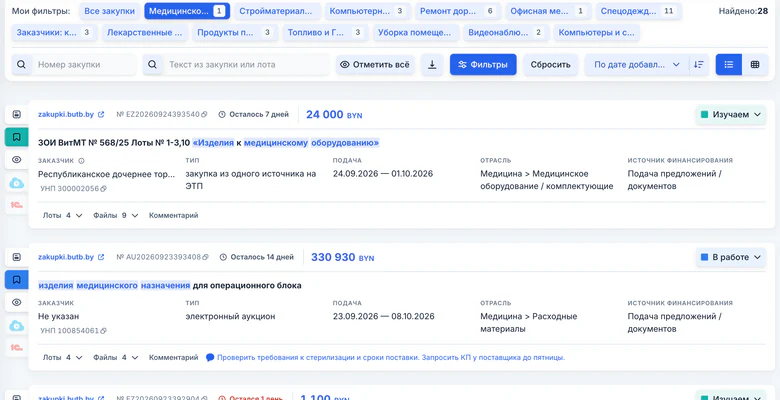780x400 pixels.
Task: Open zakupki.butb.by link on the 24 000 BYN card
Action: pos(66,114)
